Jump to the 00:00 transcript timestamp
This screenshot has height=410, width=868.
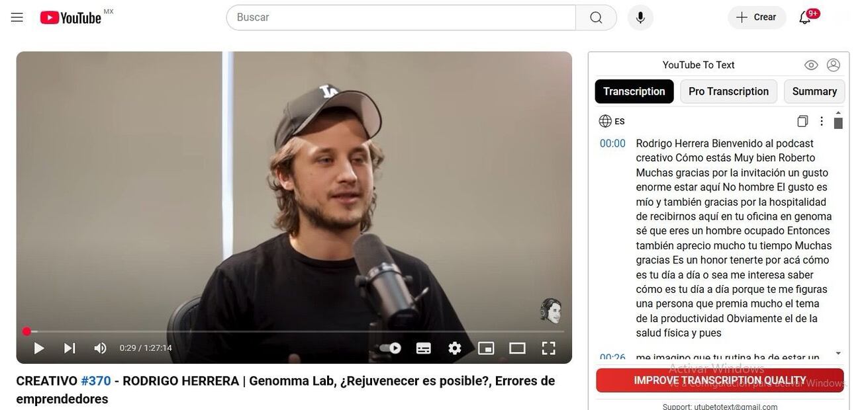[x=612, y=143]
